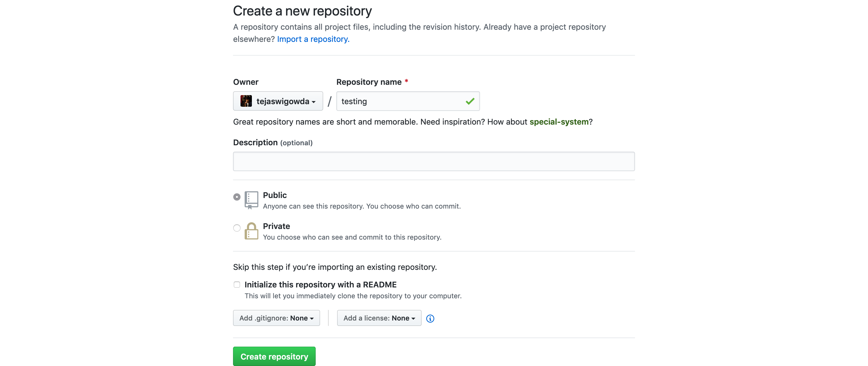Click the Description input field

434,162
